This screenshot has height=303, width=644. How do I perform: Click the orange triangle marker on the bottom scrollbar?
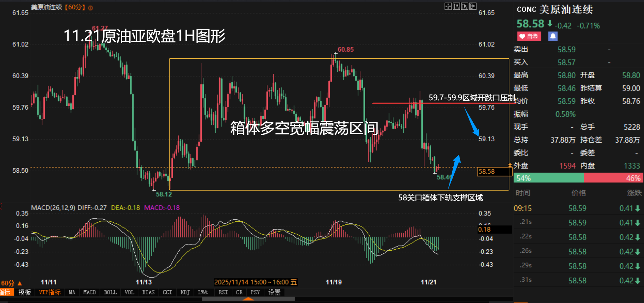248,299
